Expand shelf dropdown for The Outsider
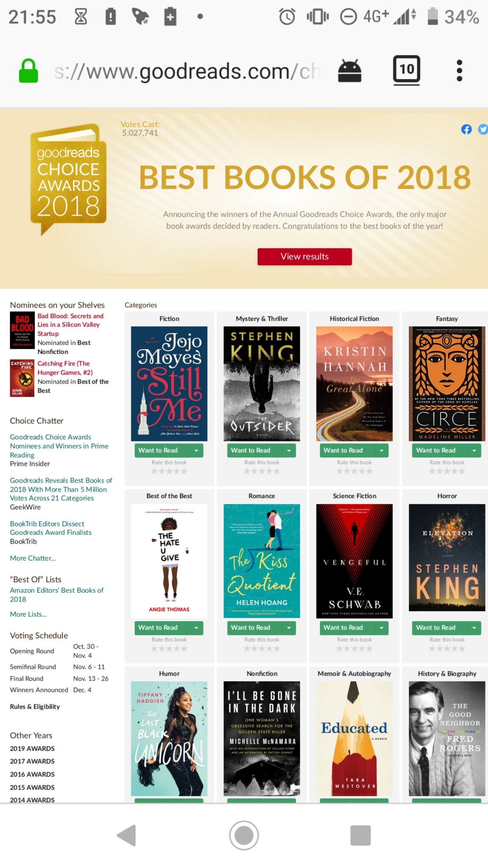Image resolution: width=488 pixels, height=868 pixels. click(289, 450)
